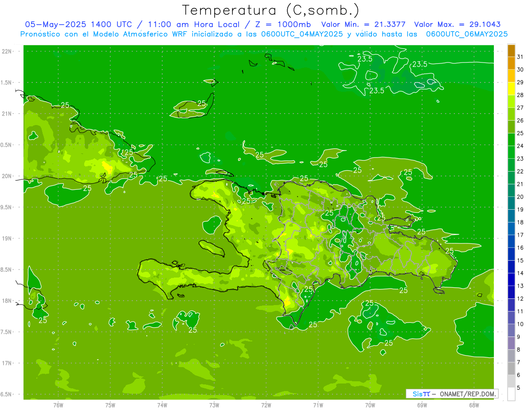Click the 20N latitude axis label
532x411 pixels.
pos(7,176)
